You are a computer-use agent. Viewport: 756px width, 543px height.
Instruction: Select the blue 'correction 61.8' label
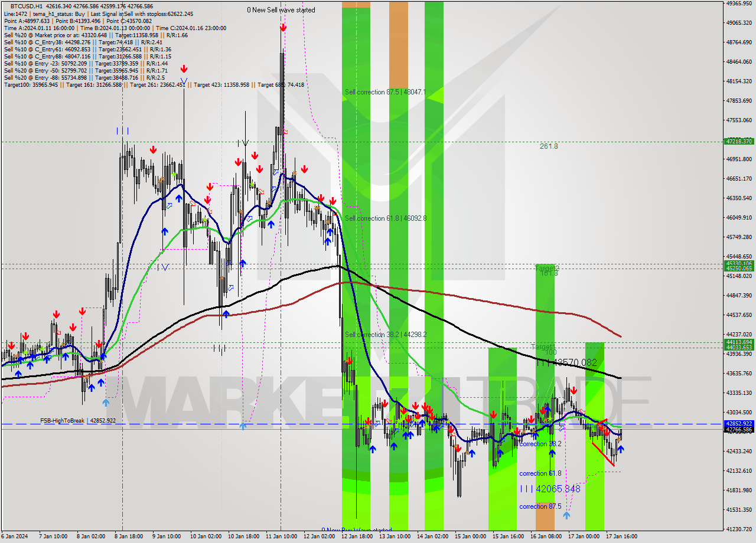click(540, 473)
